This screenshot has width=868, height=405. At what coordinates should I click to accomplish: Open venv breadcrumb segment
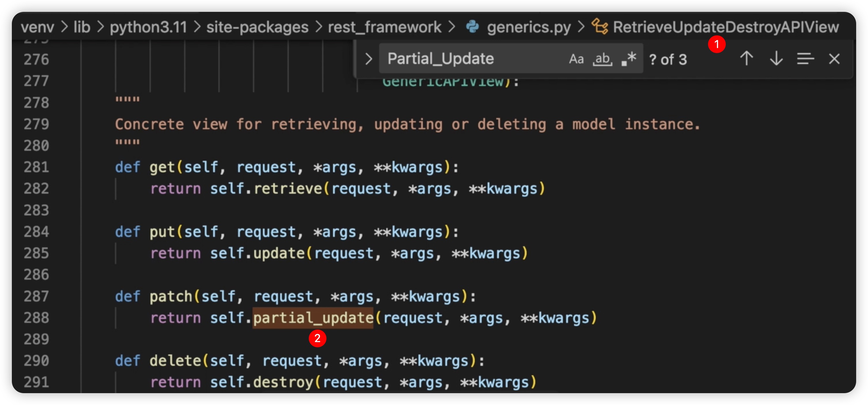tap(38, 27)
